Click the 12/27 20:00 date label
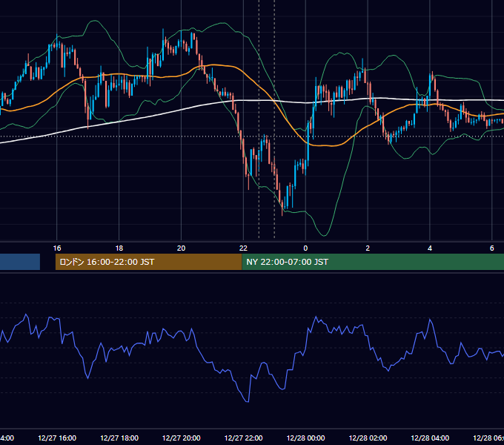This screenshot has height=445, width=504. coord(182,438)
